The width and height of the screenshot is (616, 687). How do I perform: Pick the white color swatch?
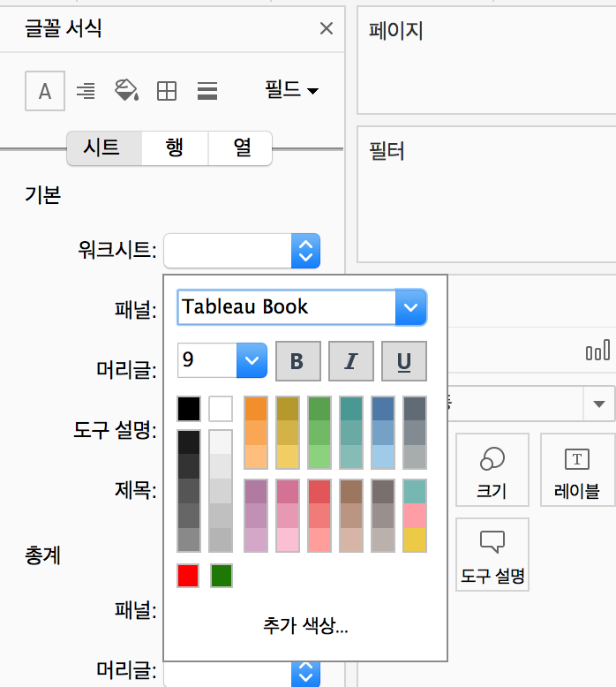click(x=221, y=409)
